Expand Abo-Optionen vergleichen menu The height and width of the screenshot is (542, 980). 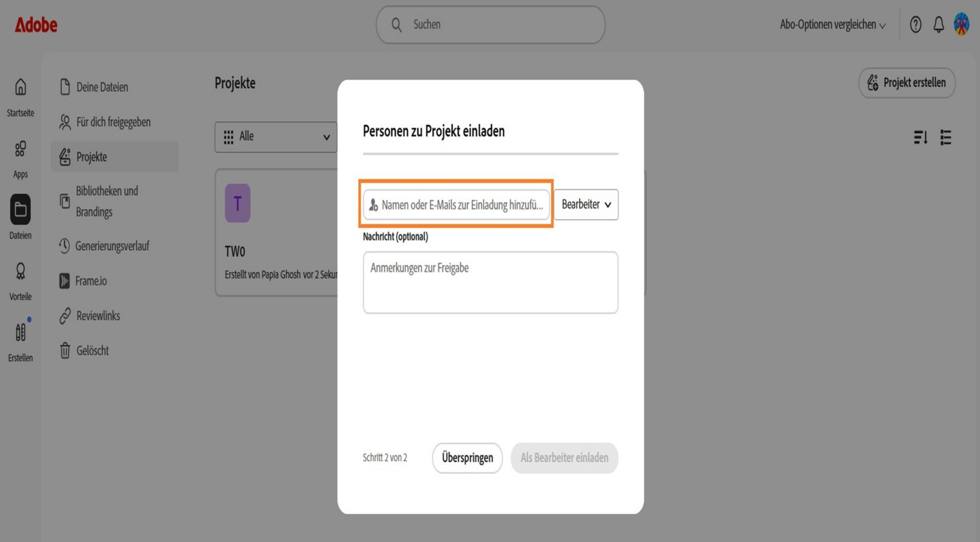832,25
